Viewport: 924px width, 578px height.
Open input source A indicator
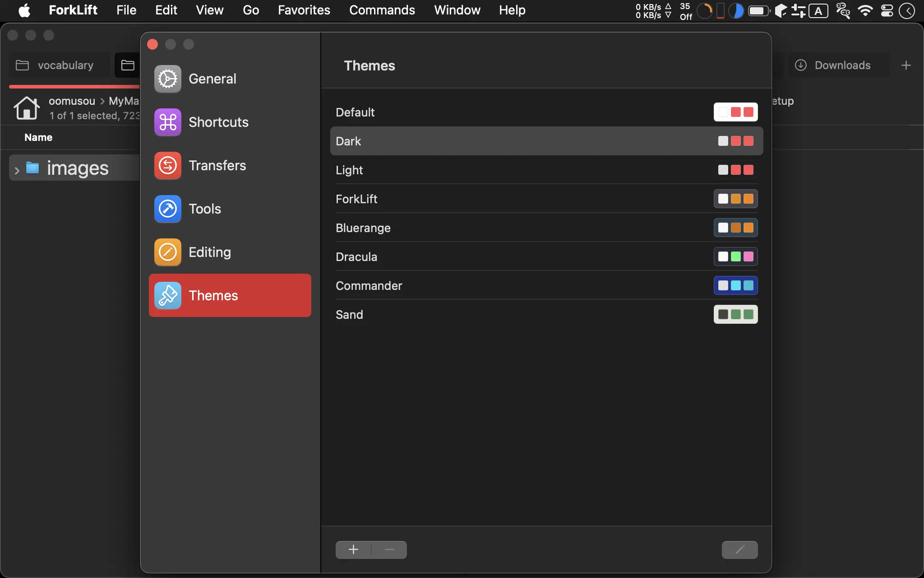click(818, 11)
